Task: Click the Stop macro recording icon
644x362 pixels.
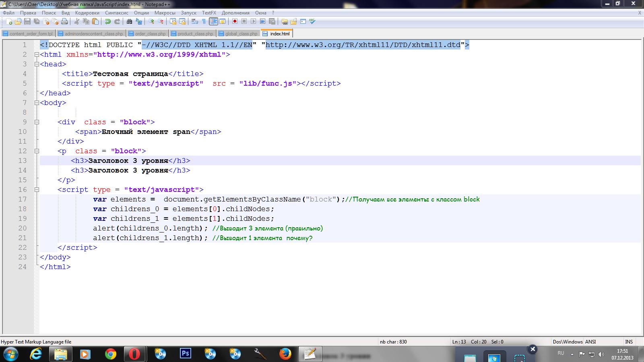Action: pos(244,21)
